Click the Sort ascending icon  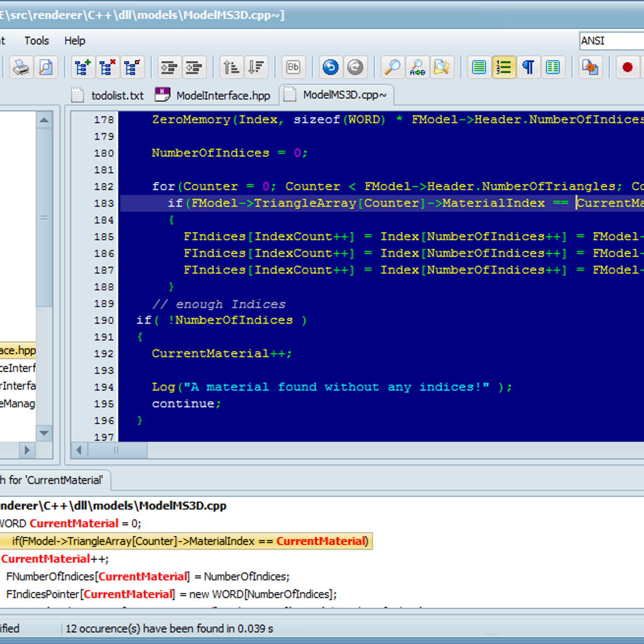[x=231, y=68]
